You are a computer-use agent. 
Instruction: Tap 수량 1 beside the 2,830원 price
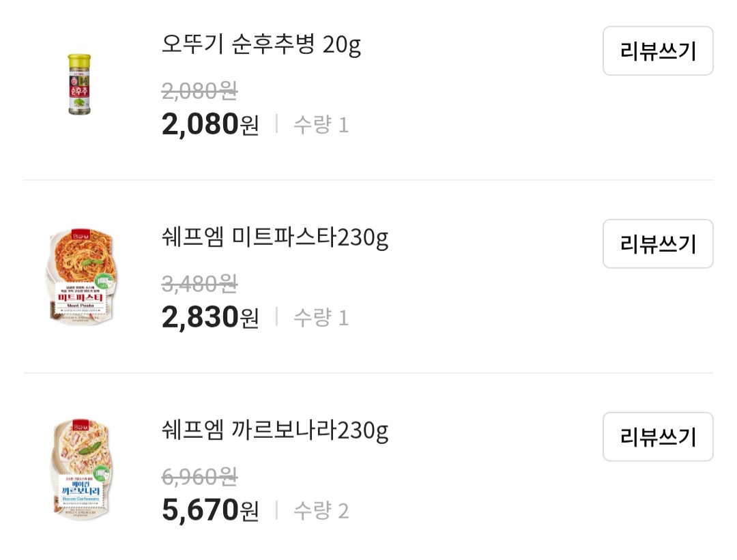tap(321, 318)
